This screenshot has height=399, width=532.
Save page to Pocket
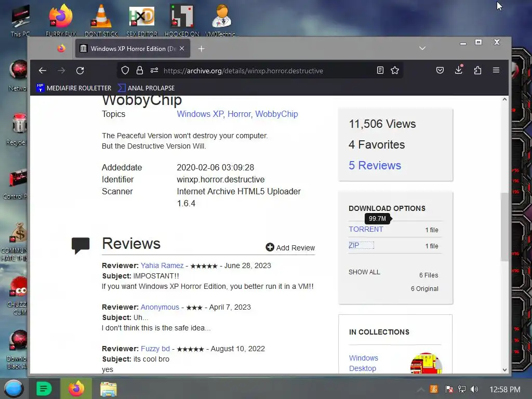(440, 70)
